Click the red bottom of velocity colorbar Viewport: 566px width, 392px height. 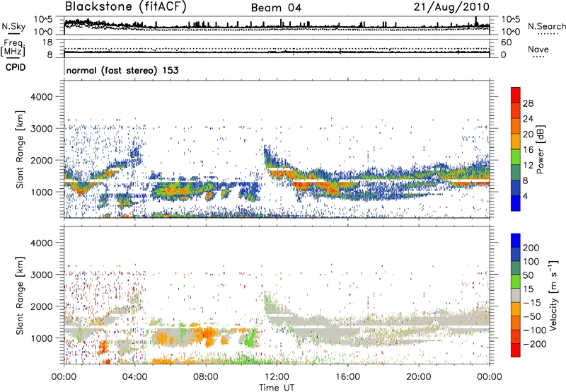click(516, 350)
